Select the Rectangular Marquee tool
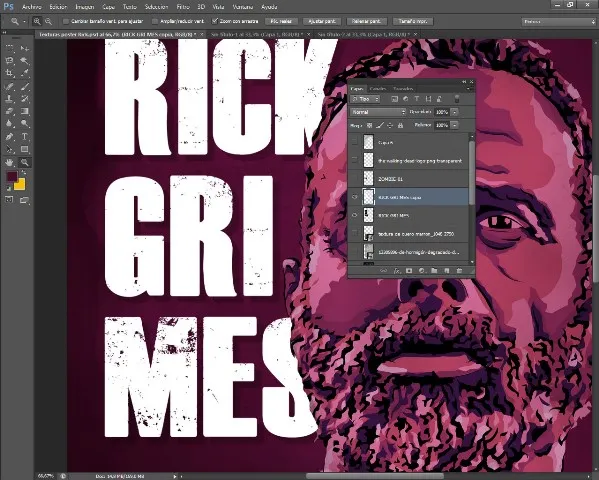This screenshot has width=599, height=480. click(10, 48)
